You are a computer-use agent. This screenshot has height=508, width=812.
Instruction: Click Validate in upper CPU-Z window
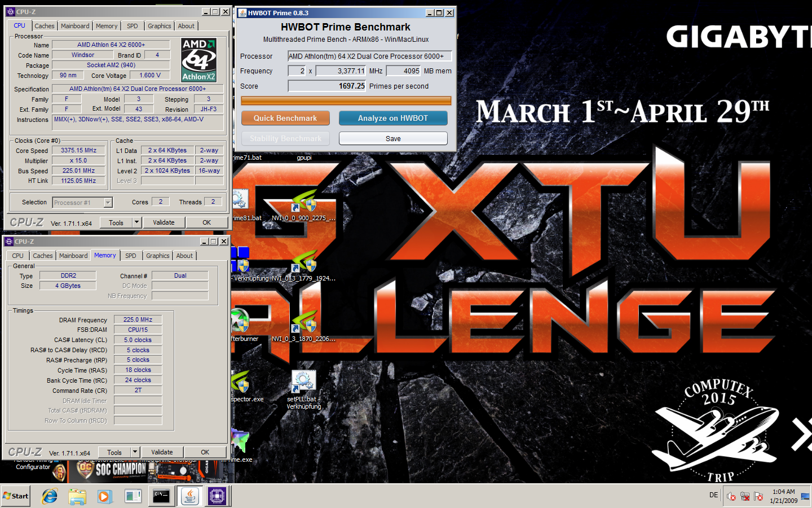[164, 222]
